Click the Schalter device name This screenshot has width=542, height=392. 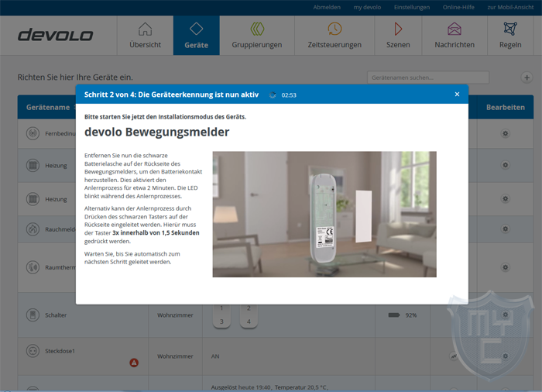click(56, 315)
